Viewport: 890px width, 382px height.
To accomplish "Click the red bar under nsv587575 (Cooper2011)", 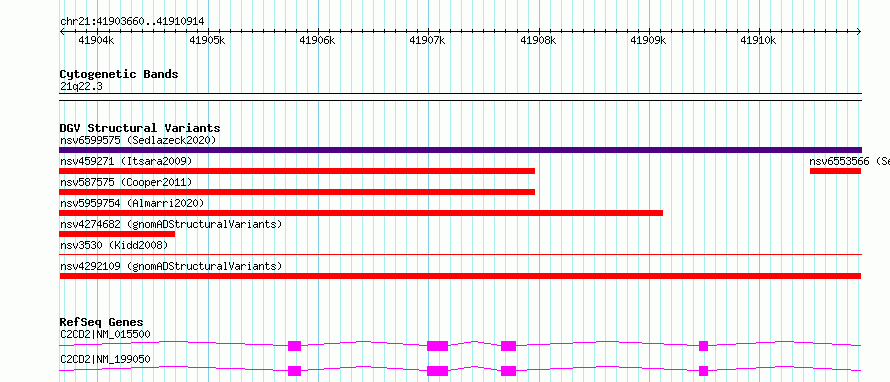I will click(x=297, y=192).
